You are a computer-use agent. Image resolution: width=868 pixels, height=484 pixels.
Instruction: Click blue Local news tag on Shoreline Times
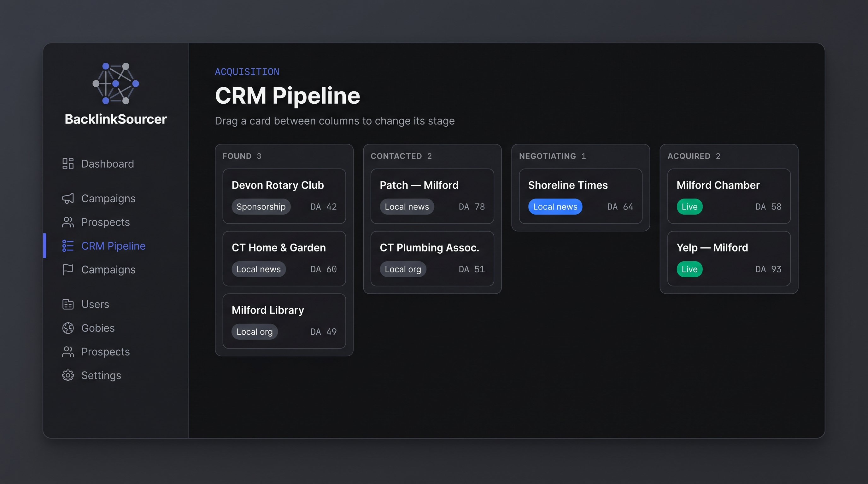555,207
